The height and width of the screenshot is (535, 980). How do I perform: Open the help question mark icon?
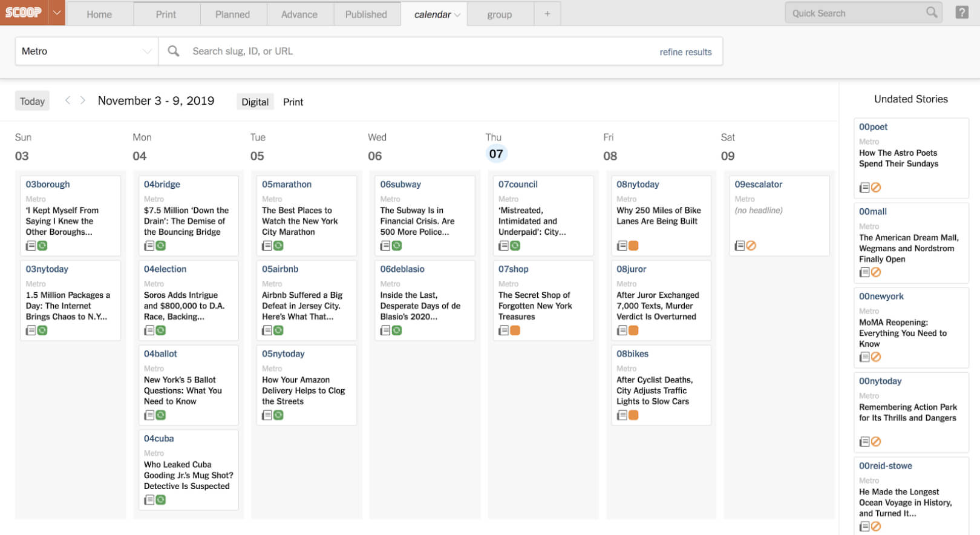point(962,13)
